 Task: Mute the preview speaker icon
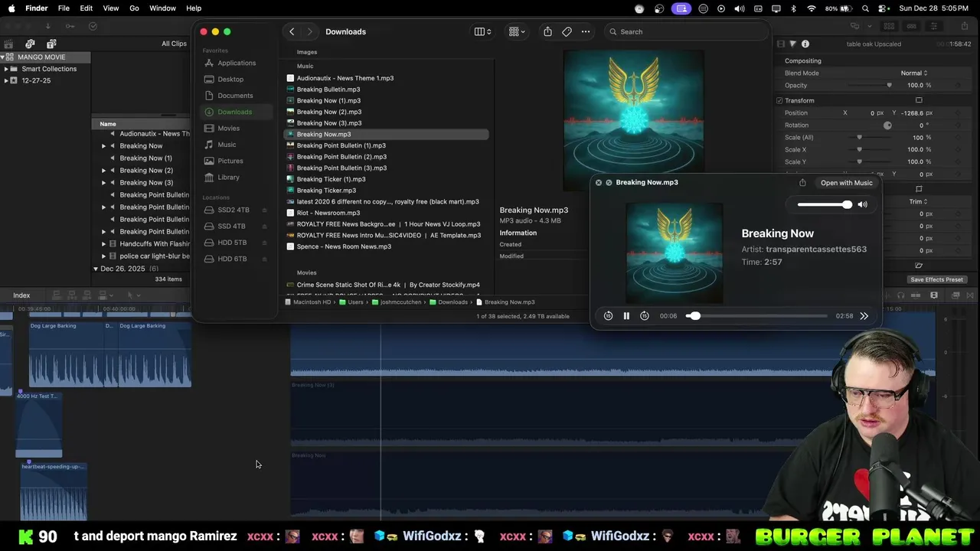point(863,204)
